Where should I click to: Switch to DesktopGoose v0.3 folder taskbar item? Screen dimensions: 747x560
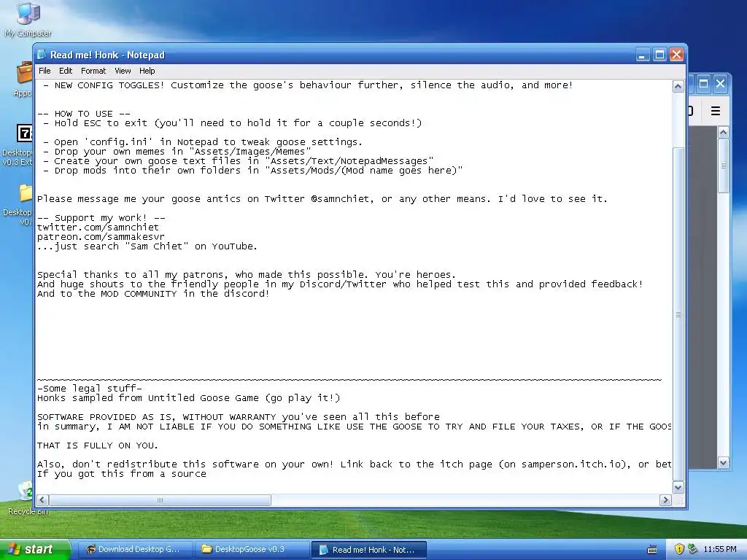[252, 549]
